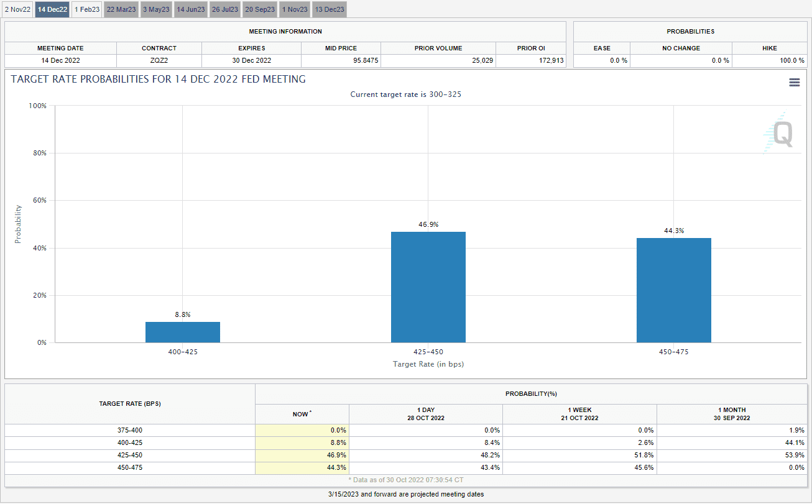Screen dimensions: 812x504
Task: Select the 375-400 target rate row
Action: point(130,430)
